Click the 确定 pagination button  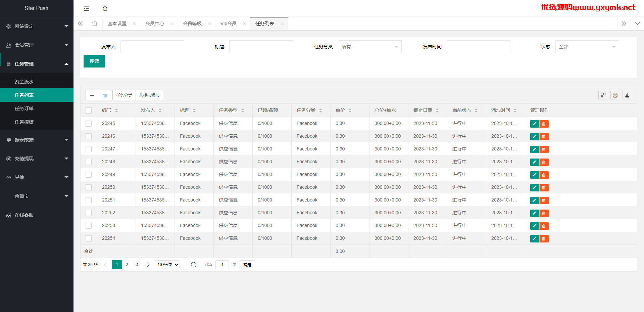click(247, 265)
